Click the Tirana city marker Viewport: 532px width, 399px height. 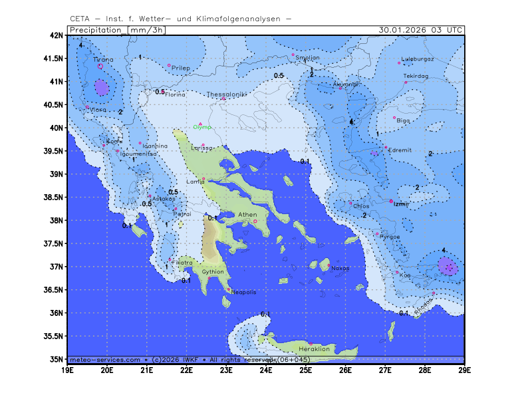100,66
